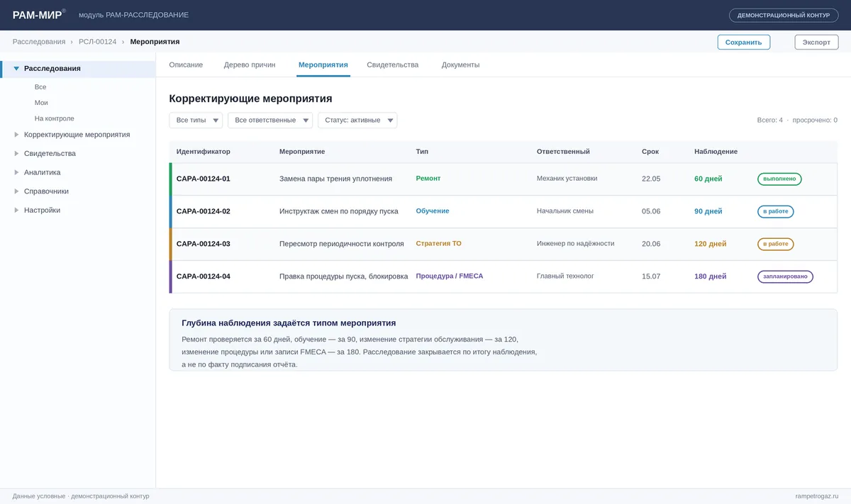Click Инструктаж смен по порядку пуска
Screen dimensions: 851x504
(339, 211)
